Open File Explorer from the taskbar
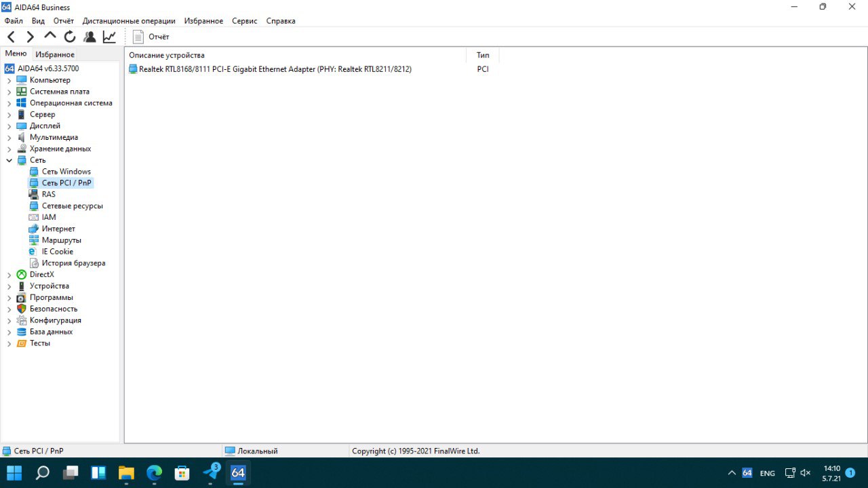 pos(126,472)
